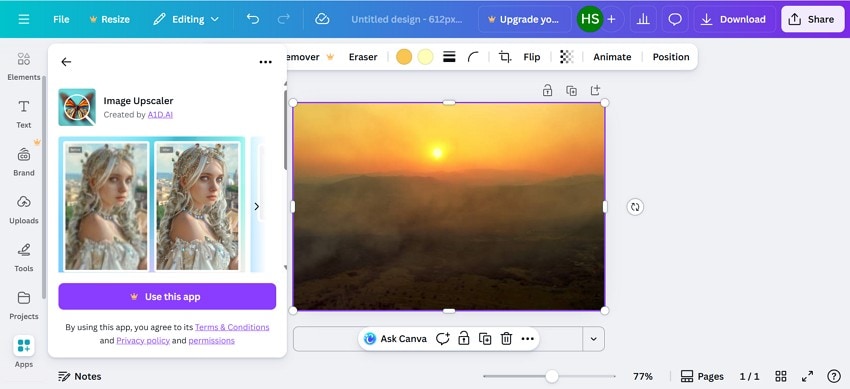Open the transparency checkerboard icon

click(x=566, y=57)
